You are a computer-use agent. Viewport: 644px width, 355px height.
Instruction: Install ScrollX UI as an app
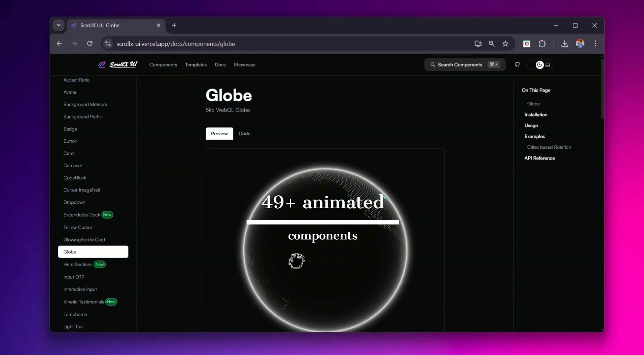(x=478, y=44)
